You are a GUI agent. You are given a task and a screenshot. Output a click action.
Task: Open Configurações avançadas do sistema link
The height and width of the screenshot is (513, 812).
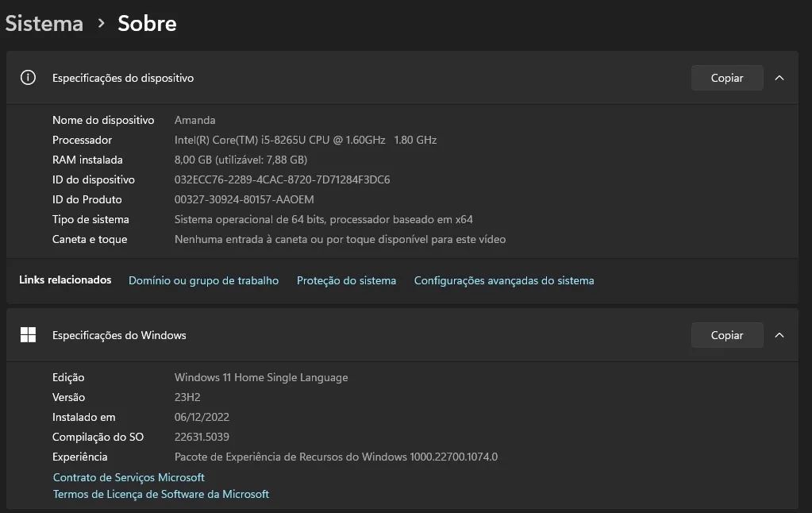point(504,280)
